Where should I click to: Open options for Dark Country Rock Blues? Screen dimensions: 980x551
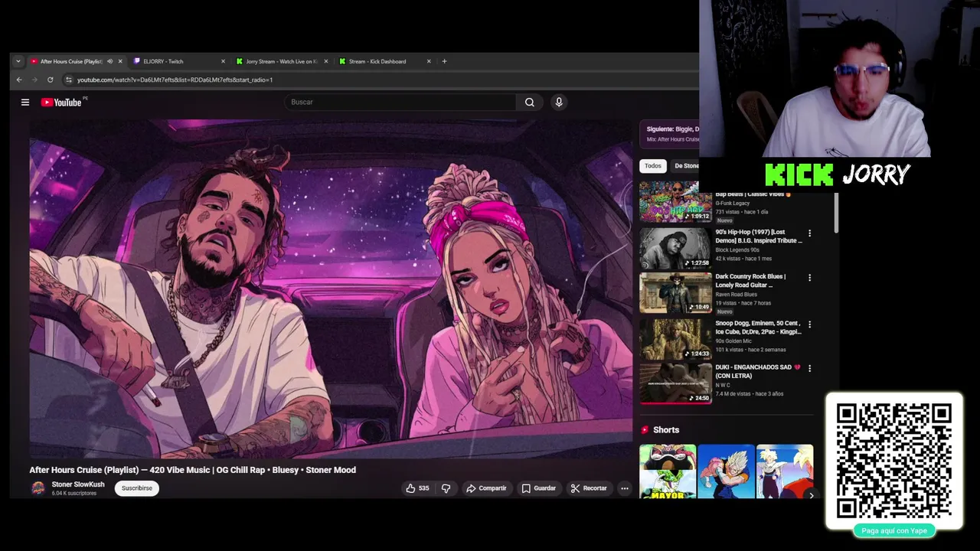(x=809, y=278)
